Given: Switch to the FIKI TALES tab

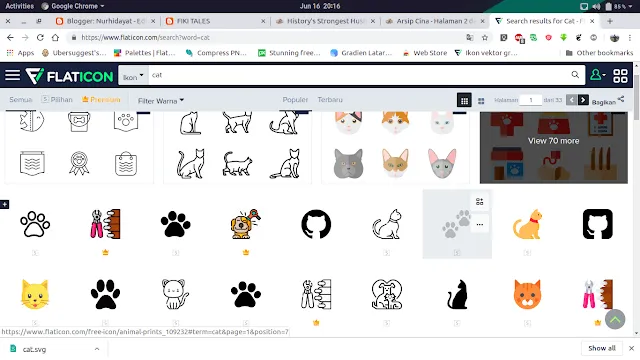Looking at the screenshot, I should coord(215,21).
